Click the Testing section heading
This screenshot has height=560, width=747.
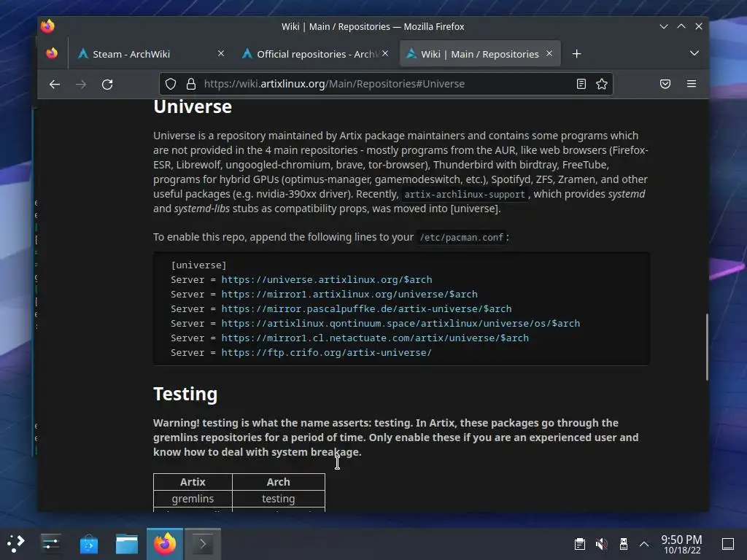185,394
